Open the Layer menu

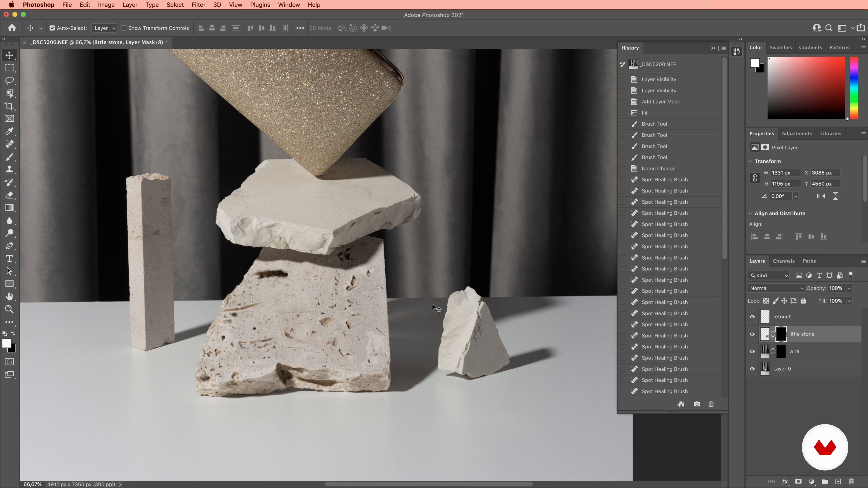(130, 5)
